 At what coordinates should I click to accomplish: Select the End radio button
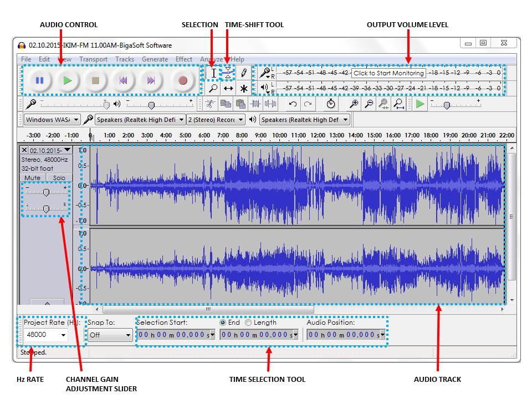point(223,323)
